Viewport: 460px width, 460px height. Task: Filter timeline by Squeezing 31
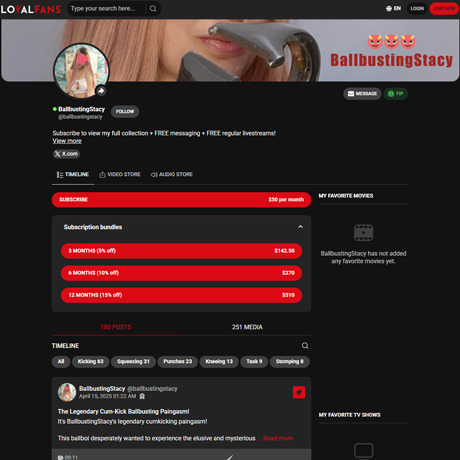pyautogui.click(x=133, y=362)
